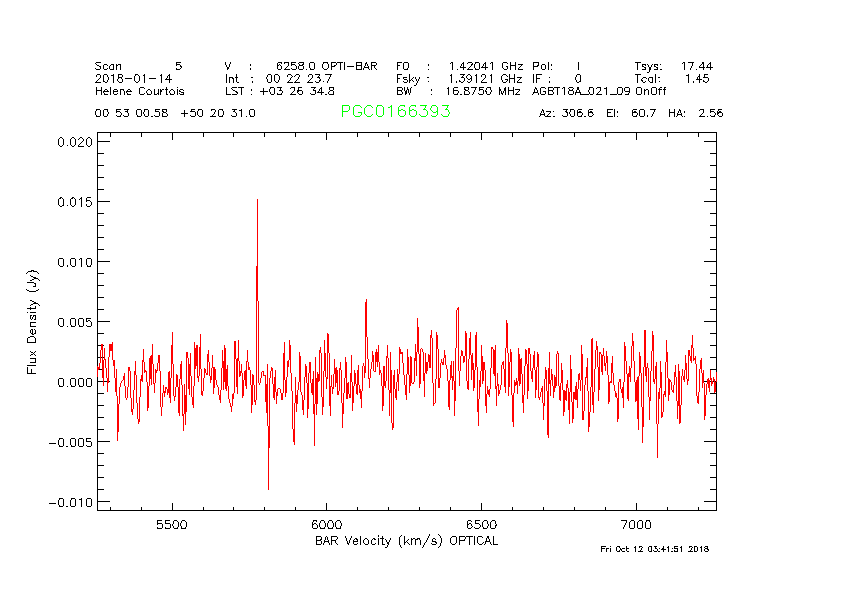Click the 6000 tick label on velocity axis

(327, 524)
